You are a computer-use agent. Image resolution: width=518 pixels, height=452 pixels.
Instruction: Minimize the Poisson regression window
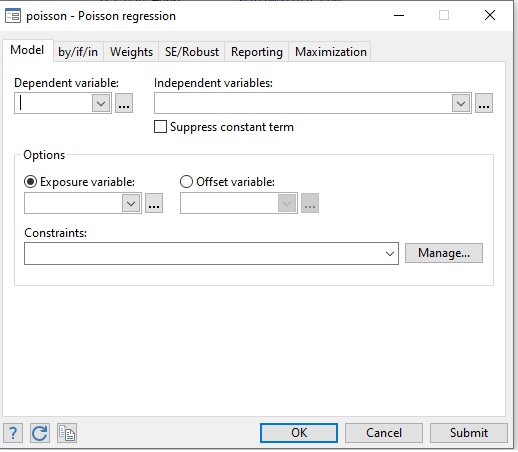click(399, 15)
